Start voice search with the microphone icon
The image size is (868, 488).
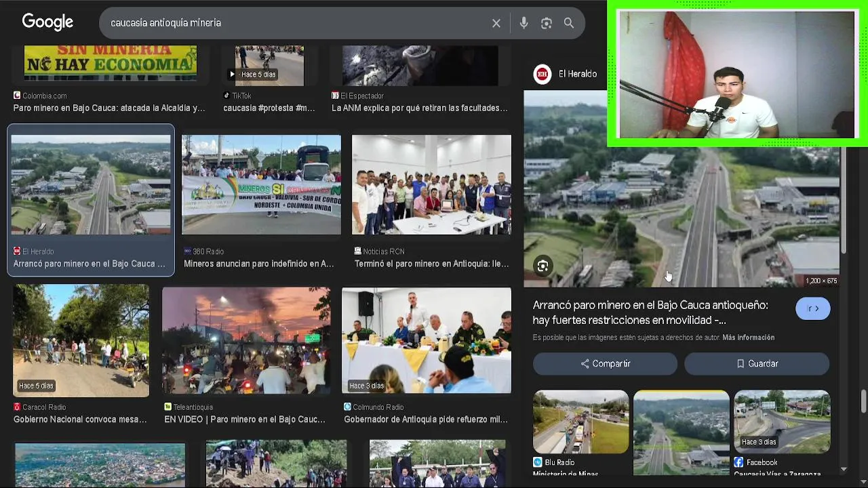[x=524, y=23]
